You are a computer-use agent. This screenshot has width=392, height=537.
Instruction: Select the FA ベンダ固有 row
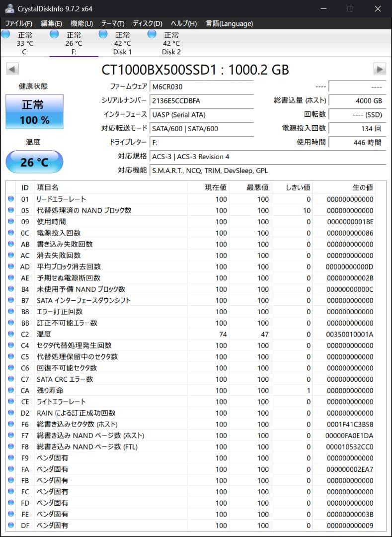pyautogui.click(x=191, y=469)
